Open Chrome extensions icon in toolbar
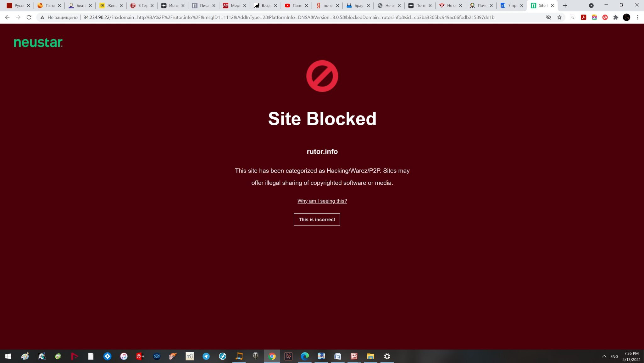Viewport: 644px width, 363px height. tap(615, 17)
